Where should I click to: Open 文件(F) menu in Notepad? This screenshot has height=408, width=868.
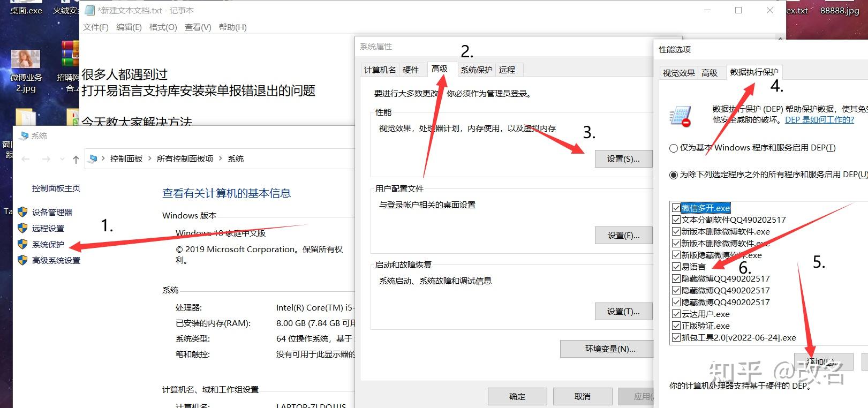[96, 27]
